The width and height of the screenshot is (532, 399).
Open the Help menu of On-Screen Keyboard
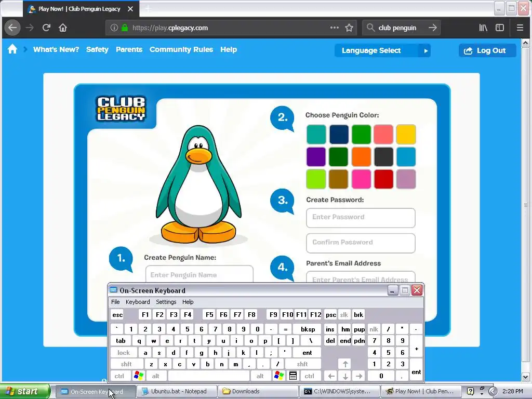point(188,302)
